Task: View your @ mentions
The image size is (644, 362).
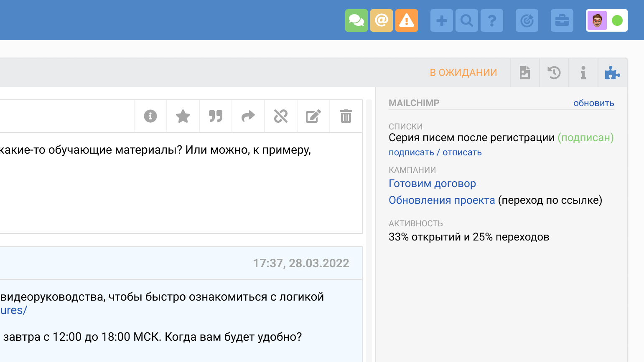Action: pos(382,20)
